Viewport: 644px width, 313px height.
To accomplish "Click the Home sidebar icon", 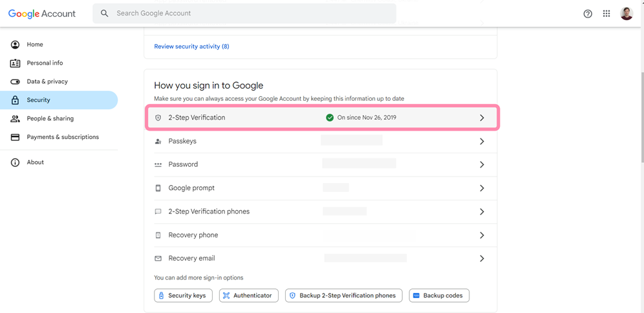I will tap(16, 45).
